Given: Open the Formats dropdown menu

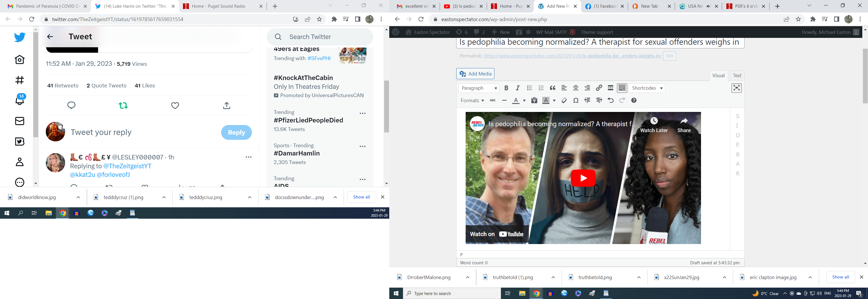Looking at the screenshot, I should coord(472,100).
